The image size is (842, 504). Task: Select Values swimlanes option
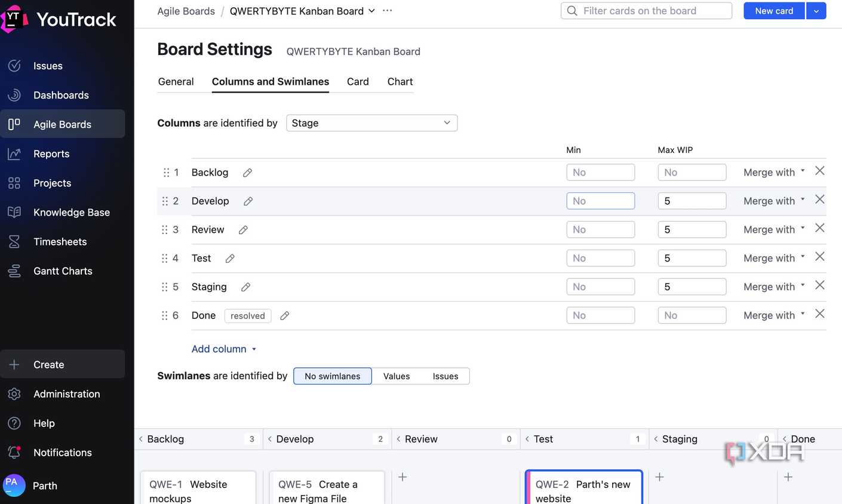[397, 376]
